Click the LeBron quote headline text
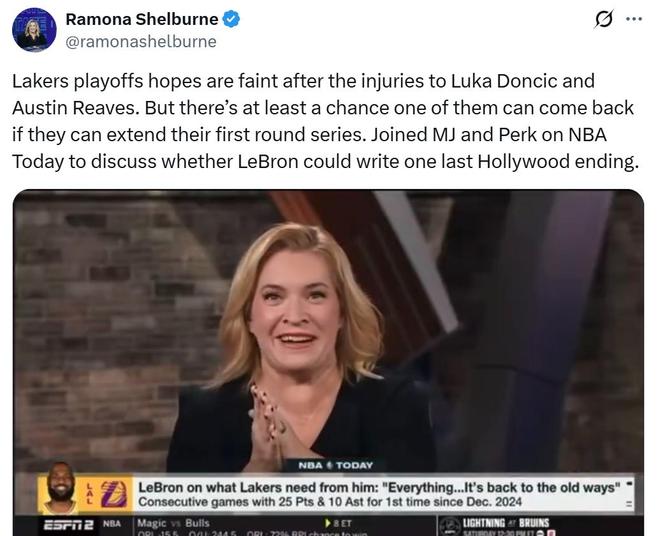660x536 pixels. pyautogui.click(x=379, y=488)
